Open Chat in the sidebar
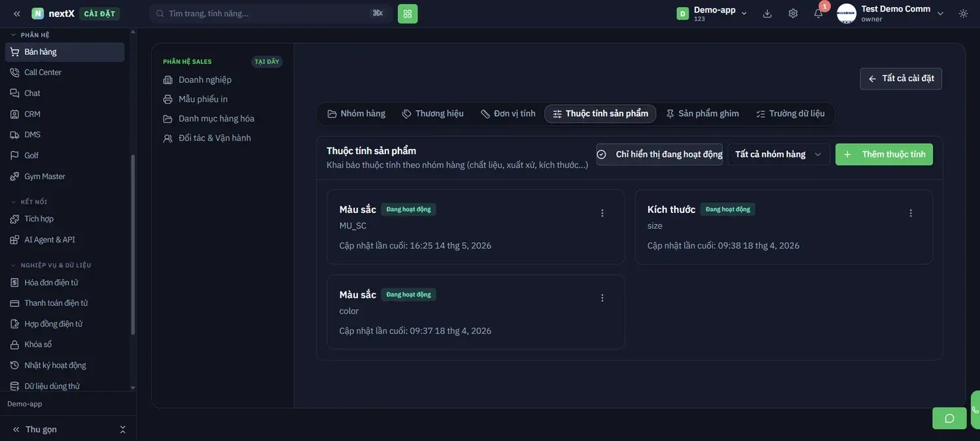Viewport: 980px width, 441px height. point(65,93)
